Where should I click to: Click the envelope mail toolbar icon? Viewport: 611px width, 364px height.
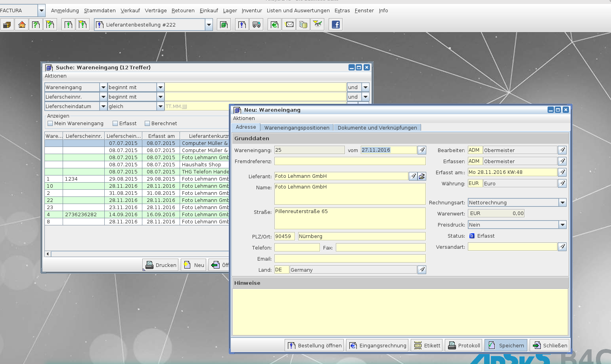tap(290, 25)
